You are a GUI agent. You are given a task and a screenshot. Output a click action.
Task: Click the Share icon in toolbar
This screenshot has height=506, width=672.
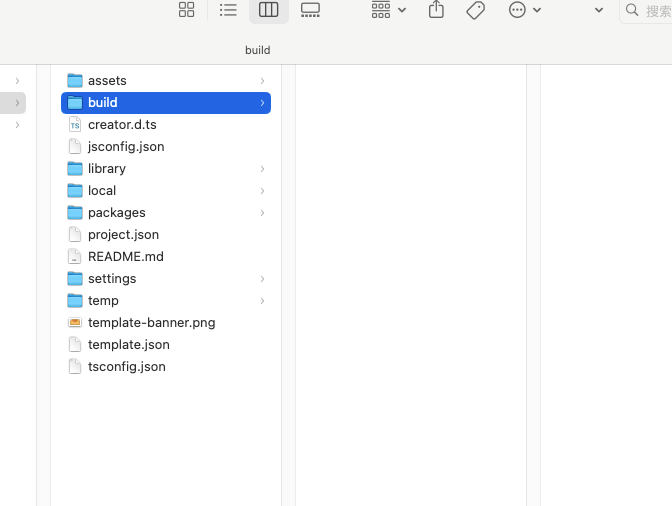pyautogui.click(x=435, y=10)
